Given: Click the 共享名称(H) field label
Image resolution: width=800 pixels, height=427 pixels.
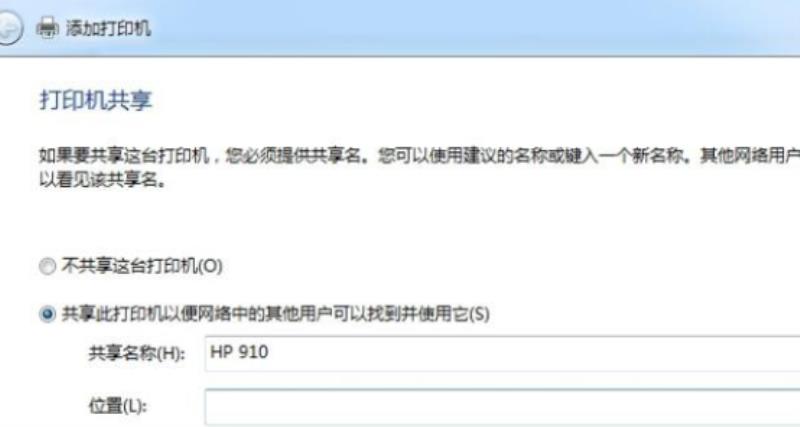Looking at the screenshot, I should tap(136, 354).
